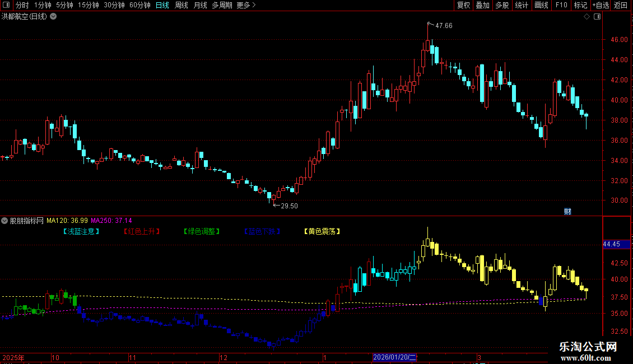Viewport: 633px width, 364px height.
Task: Click month 3 on the time axis
Action: point(479,357)
